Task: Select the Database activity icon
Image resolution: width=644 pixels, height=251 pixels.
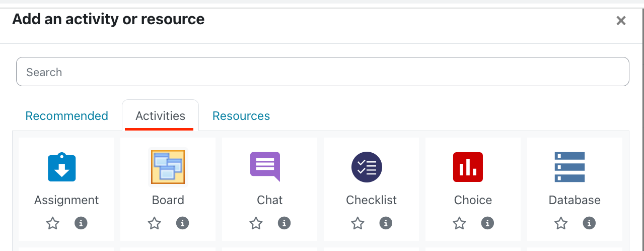Action: tap(569, 167)
